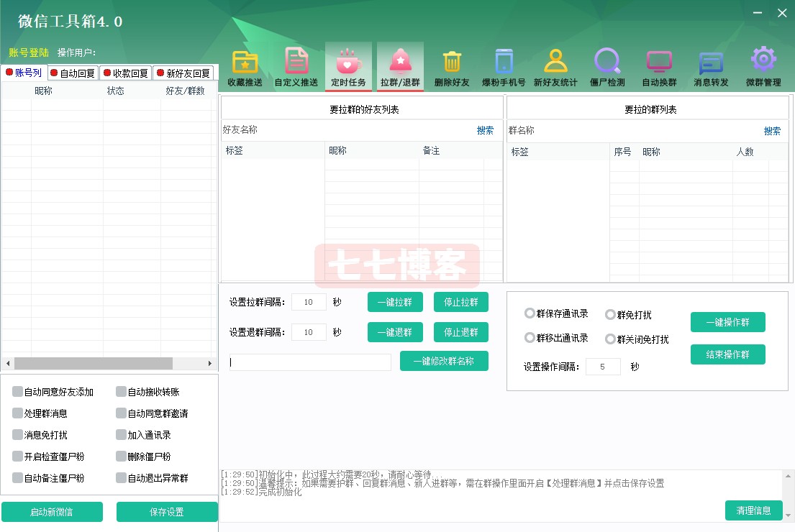
Task: Click the log panel scroll up arrow
Action: [x=788, y=476]
